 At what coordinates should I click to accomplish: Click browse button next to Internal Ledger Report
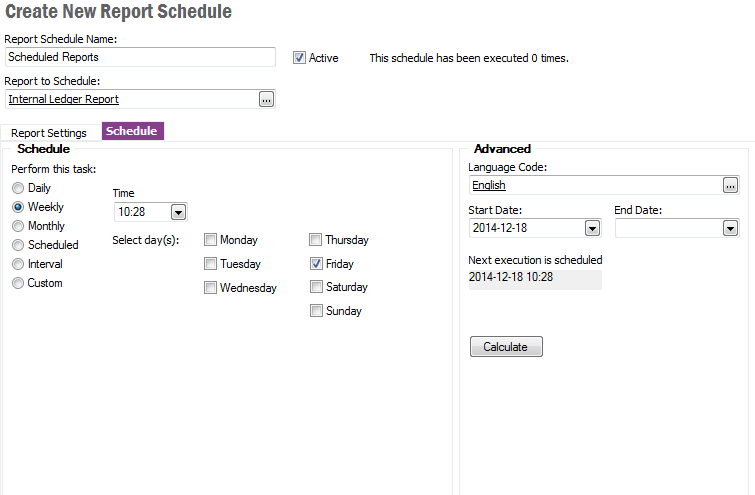[266, 99]
